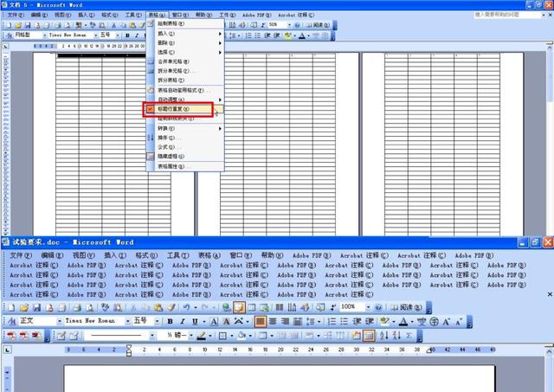Expand the 选择 submenu in the 表格 menu

(185, 52)
